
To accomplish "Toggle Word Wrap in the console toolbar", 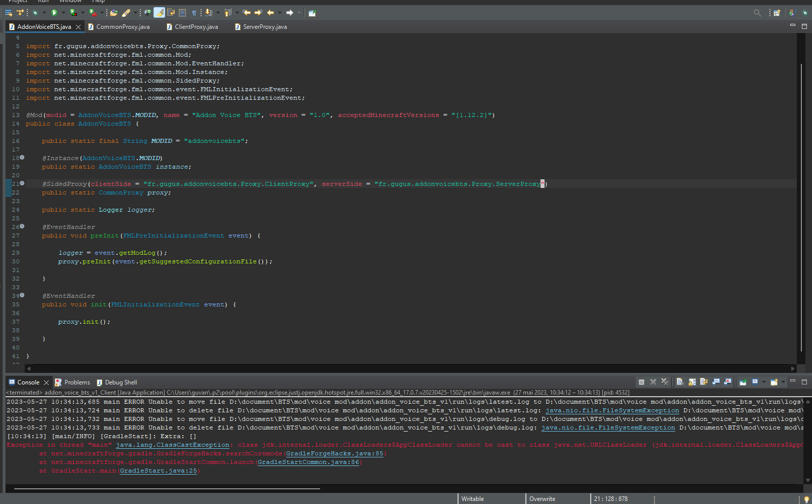I will pyautogui.click(x=704, y=382).
